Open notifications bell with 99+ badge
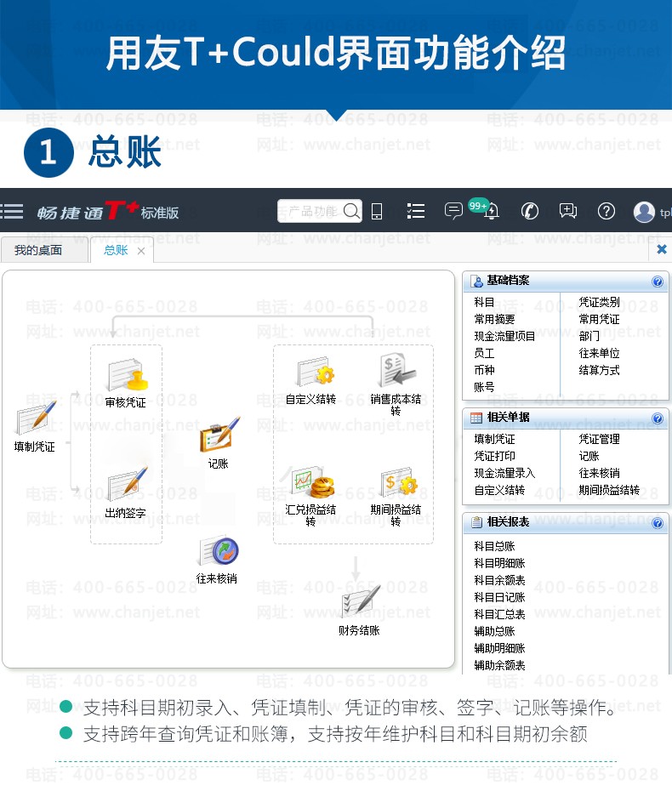The width and height of the screenshot is (672, 791). click(x=490, y=210)
